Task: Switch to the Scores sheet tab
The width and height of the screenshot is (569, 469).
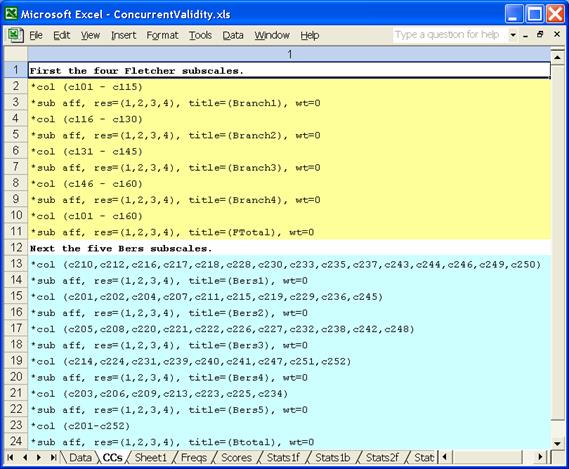Action: coord(236,458)
